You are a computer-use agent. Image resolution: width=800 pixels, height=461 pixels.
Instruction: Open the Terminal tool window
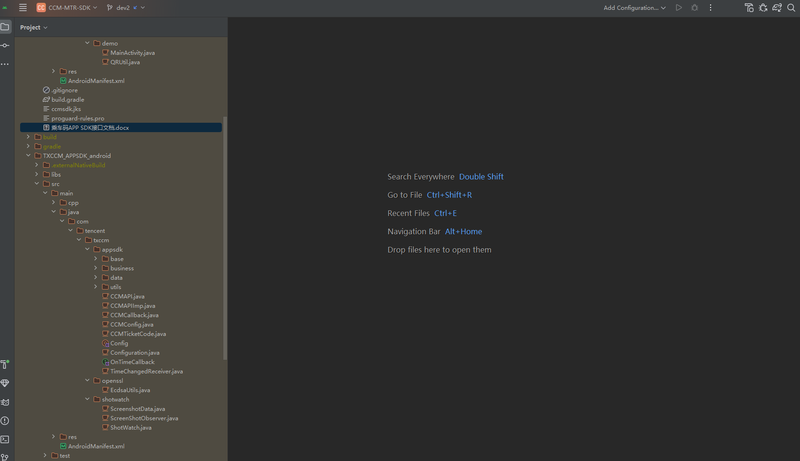click(5, 440)
